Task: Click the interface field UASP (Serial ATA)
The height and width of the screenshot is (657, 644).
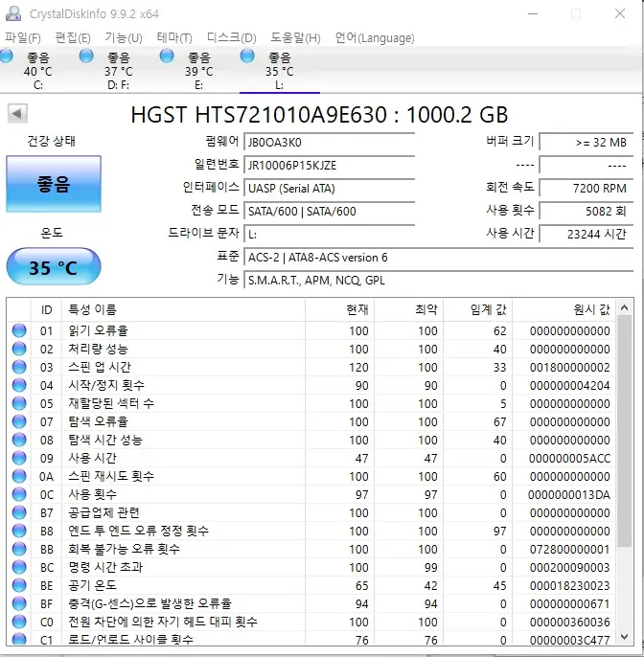Action: 329,188
